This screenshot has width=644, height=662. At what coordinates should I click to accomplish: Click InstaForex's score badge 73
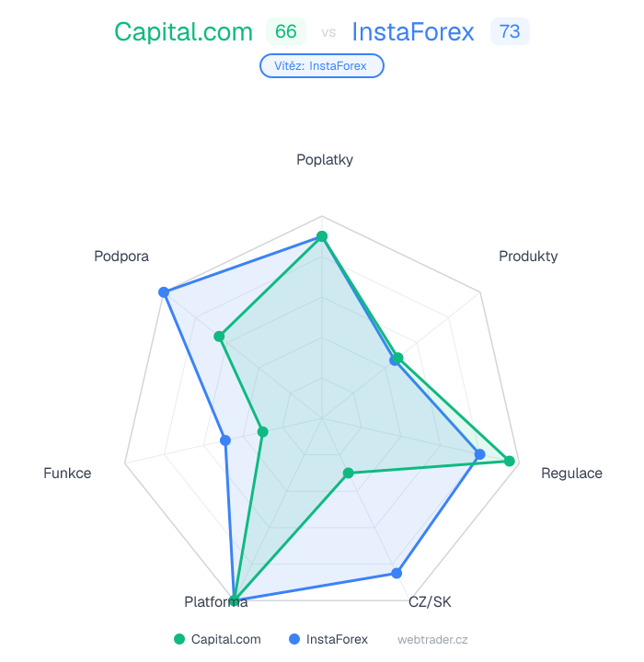510,32
